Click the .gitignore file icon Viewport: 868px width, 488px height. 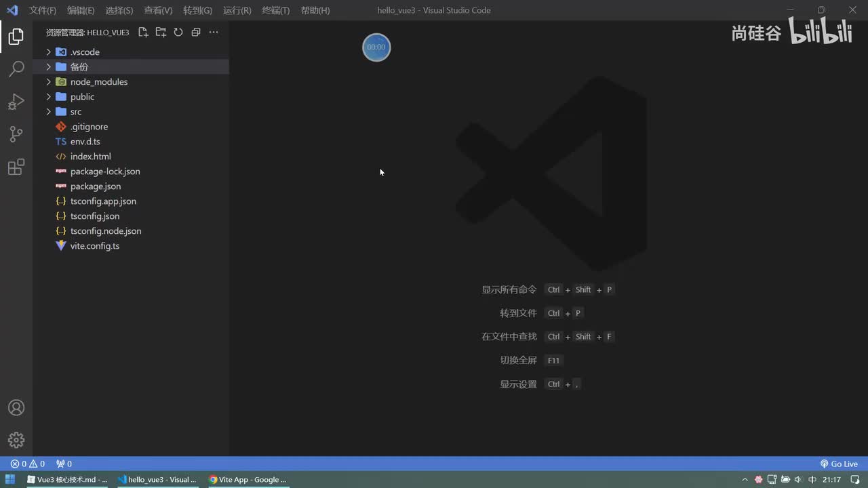[x=61, y=127]
